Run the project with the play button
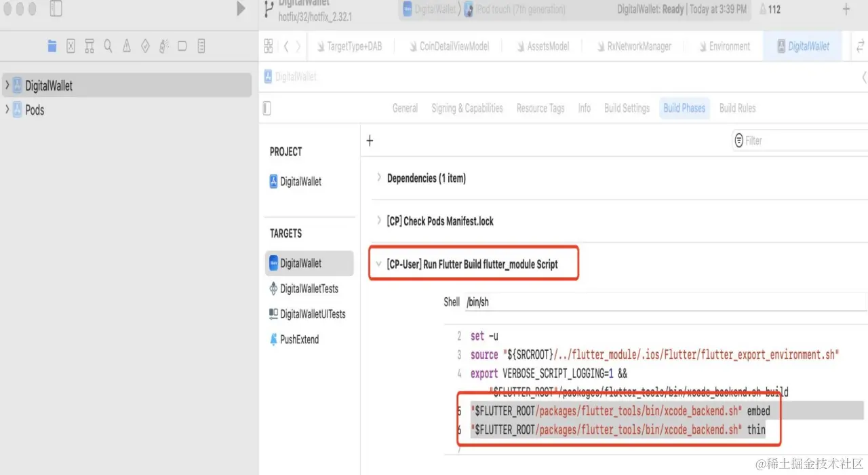The height and width of the screenshot is (475, 868). (241, 9)
